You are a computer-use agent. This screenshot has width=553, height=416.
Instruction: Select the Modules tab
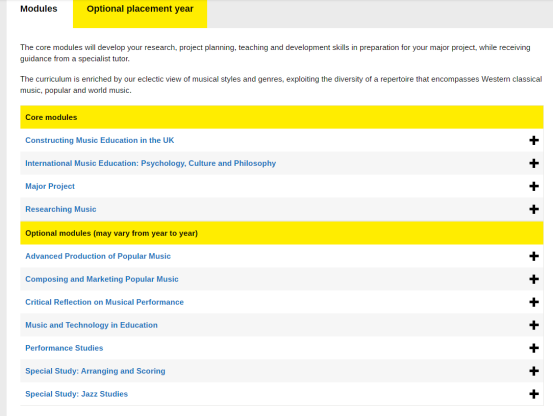pos(39,9)
